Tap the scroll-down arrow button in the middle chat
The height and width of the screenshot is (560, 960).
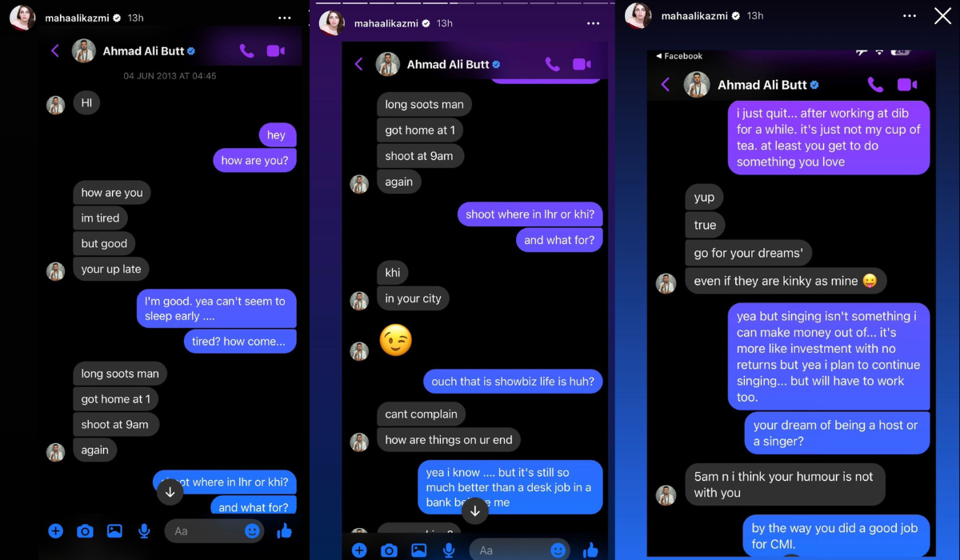point(474,510)
